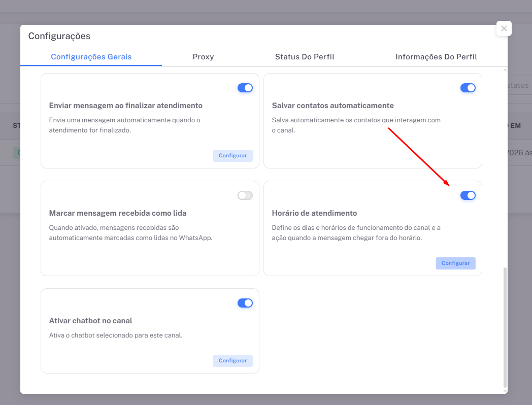The image size is (532, 405).
Task: Click the Ativar chatbot no canal heading
Action: pos(90,321)
